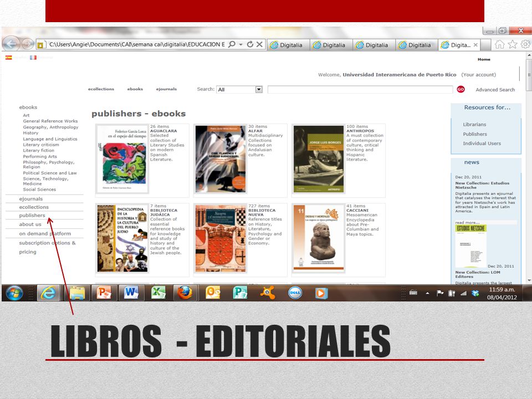Open ecollections in top menu
This screenshot has height=399, width=532.
click(101, 89)
